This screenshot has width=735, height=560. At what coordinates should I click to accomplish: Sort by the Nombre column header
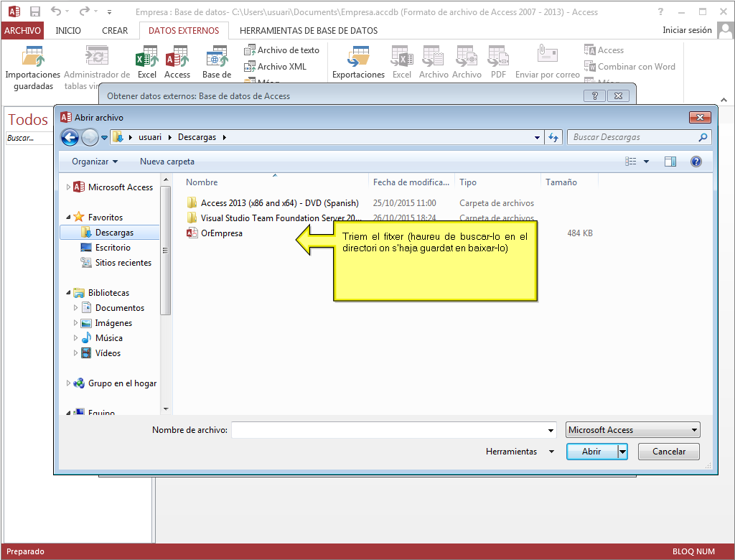tap(275, 182)
